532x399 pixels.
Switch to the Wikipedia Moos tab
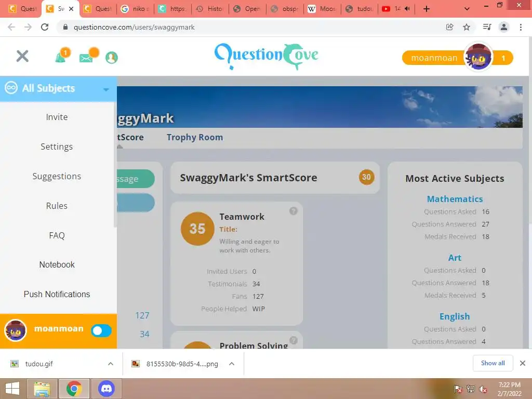[x=322, y=9]
